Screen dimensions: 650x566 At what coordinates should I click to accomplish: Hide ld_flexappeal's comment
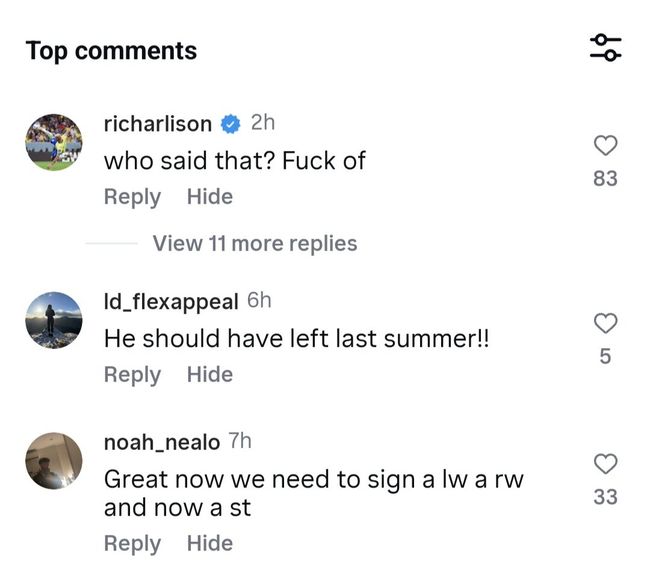point(209,374)
